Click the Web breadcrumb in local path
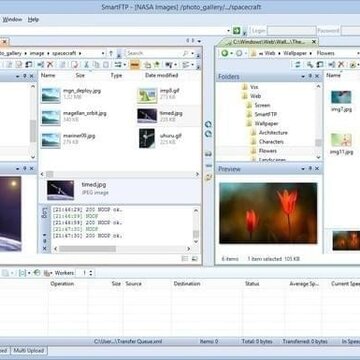This screenshot has height=360, width=360. pos(269,53)
